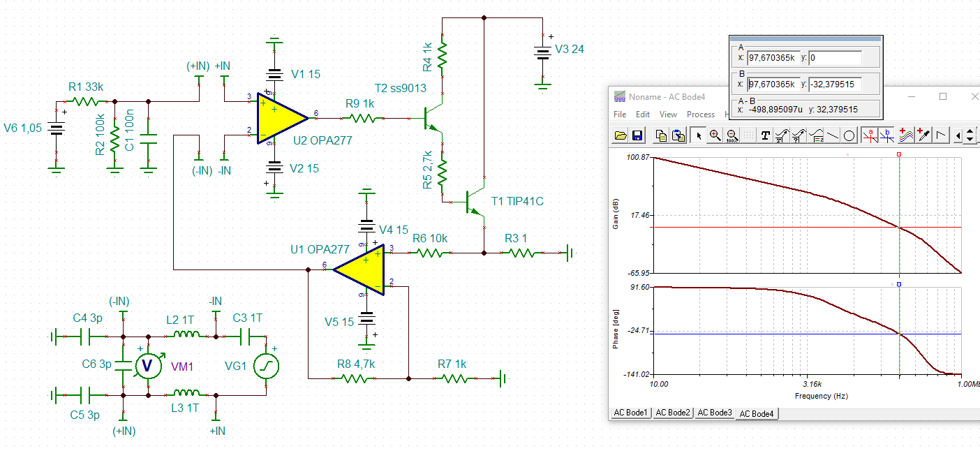Switch to the AC Bode2 tab
The height and width of the screenshot is (451, 980).
click(x=673, y=413)
